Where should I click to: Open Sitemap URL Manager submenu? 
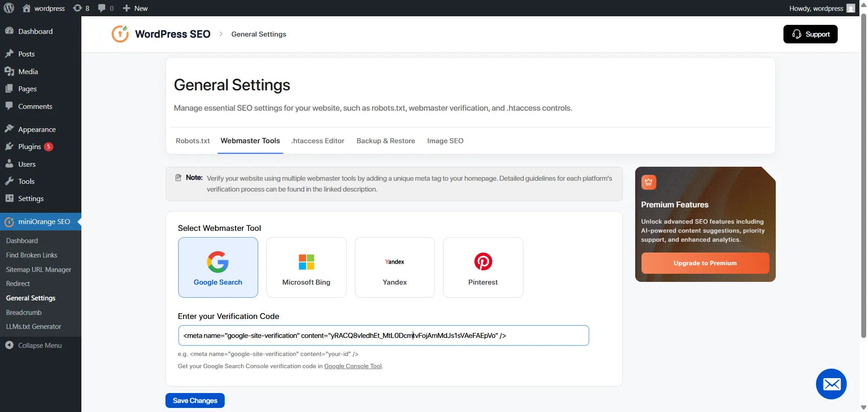point(39,270)
